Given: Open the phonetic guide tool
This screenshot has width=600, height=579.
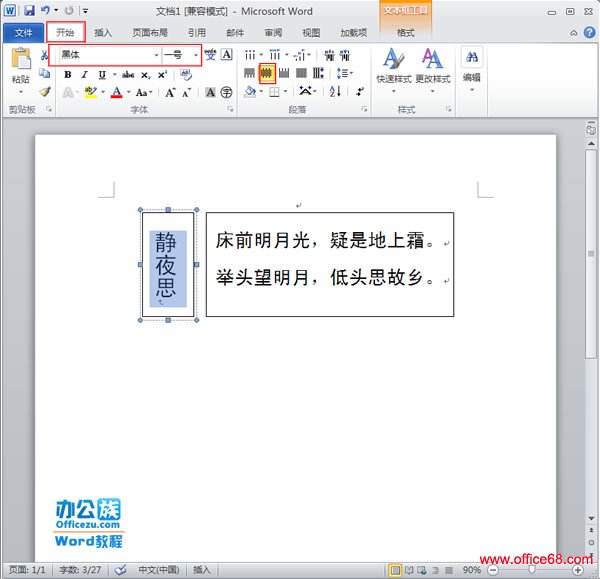Looking at the screenshot, I should click(x=210, y=55).
